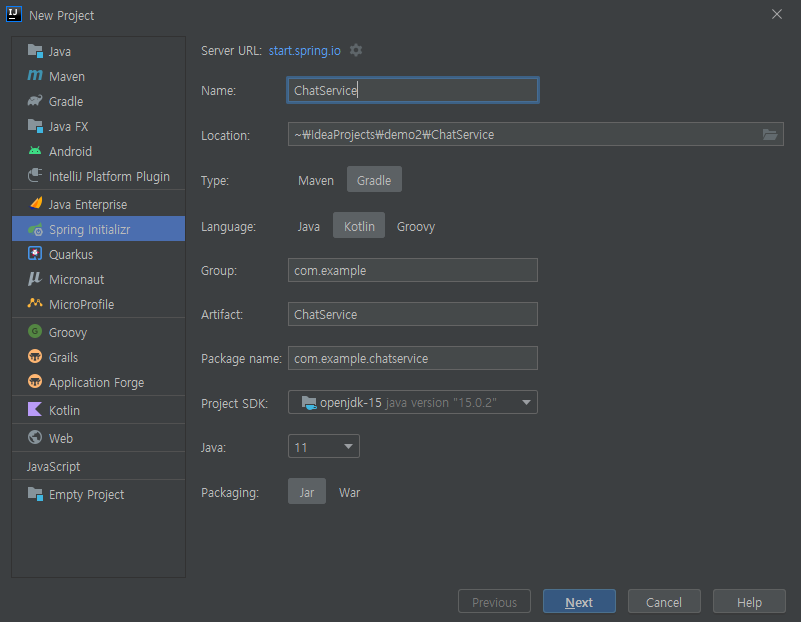Browse for project location folder icon
Image resolution: width=801 pixels, height=622 pixels.
coord(770,134)
